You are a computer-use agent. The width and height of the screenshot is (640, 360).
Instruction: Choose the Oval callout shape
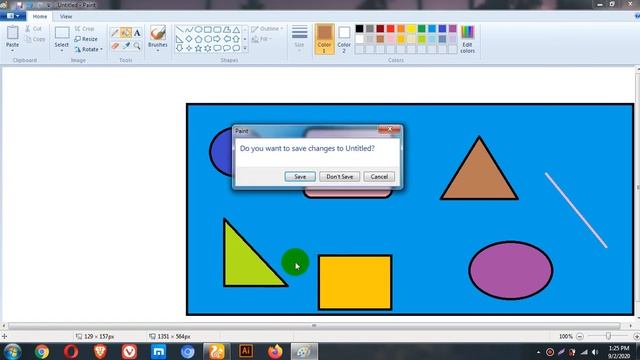(227, 48)
